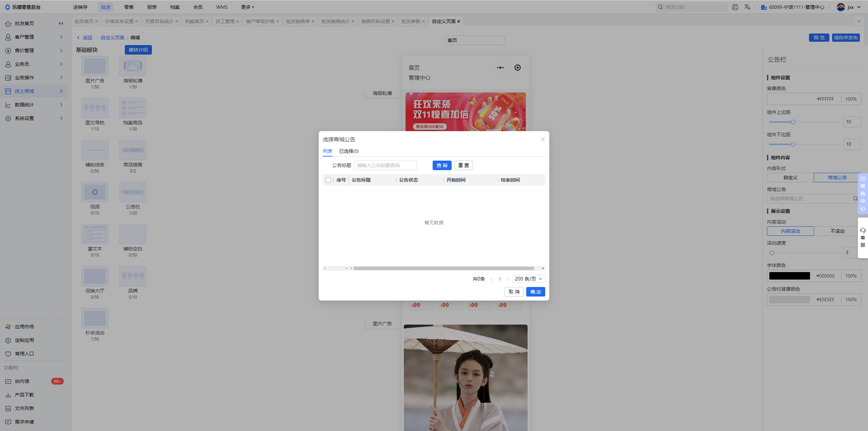Open 站内信 mailbox icon in sidebar
Screen dimensions: 868x431
(8, 381)
